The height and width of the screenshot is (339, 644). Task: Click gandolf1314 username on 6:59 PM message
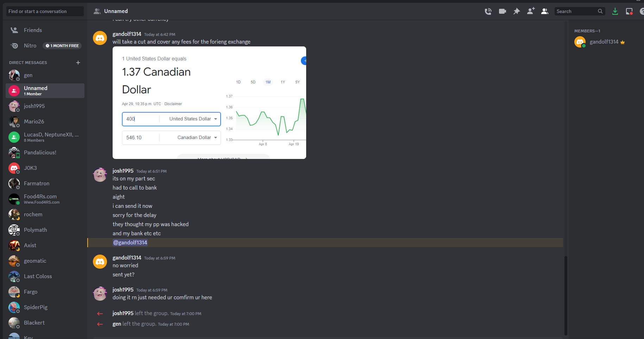127,258
